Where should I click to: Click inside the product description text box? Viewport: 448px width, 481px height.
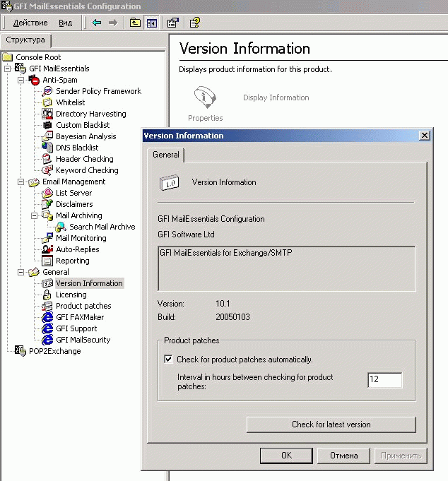(x=287, y=268)
